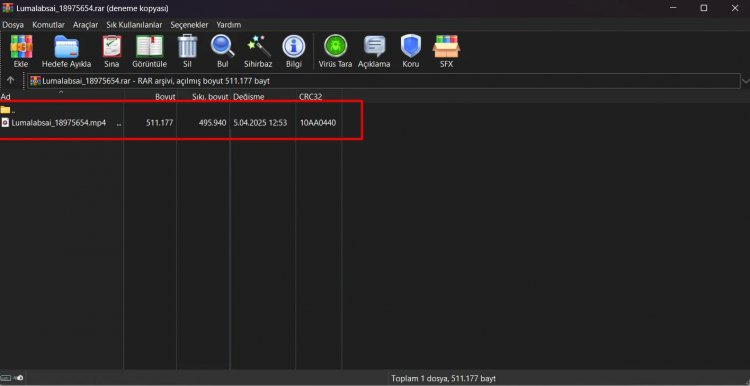The width and height of the screenshot is (750, 386).
Task: Sort by the CRC32 column header
Action: point(319,97)
